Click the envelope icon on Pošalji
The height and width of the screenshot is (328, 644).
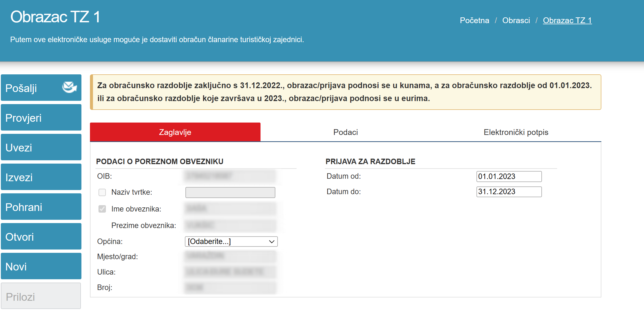69,88
